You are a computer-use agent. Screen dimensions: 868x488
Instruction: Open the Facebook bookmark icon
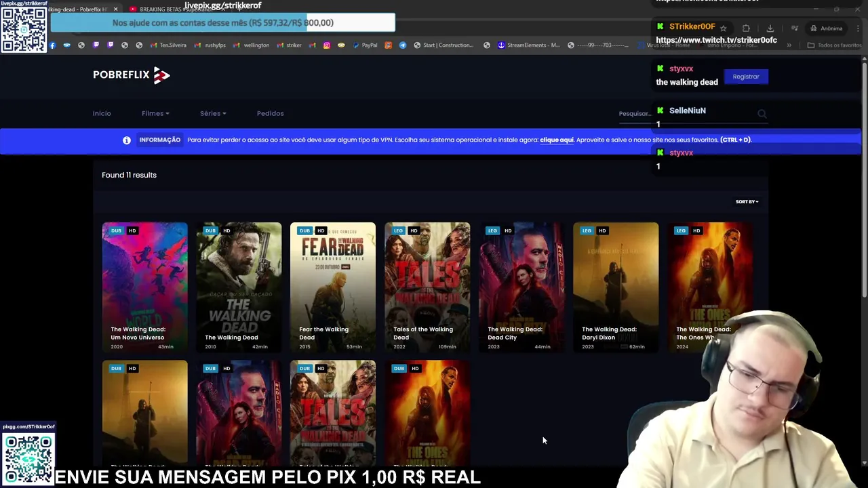point(52,45)
